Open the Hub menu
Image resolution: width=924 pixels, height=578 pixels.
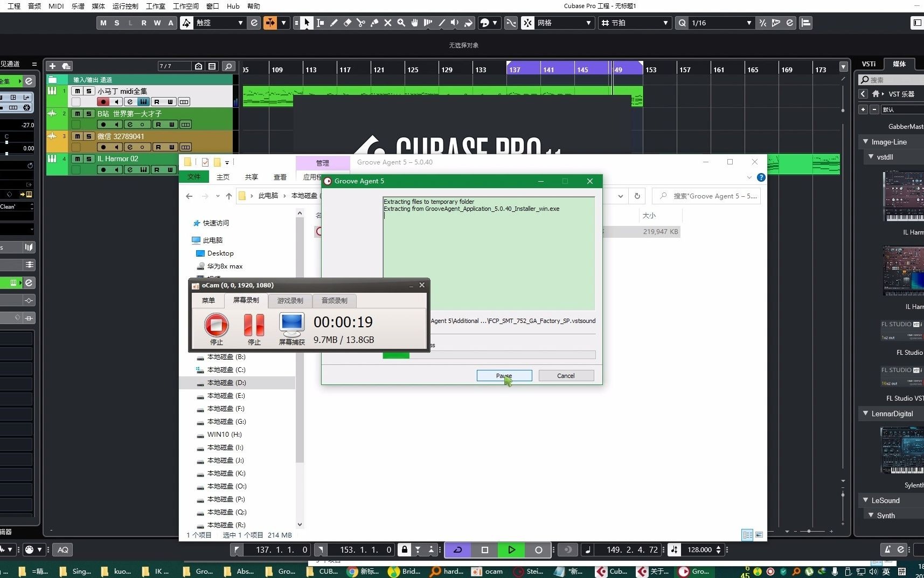(x=233, y=6)
